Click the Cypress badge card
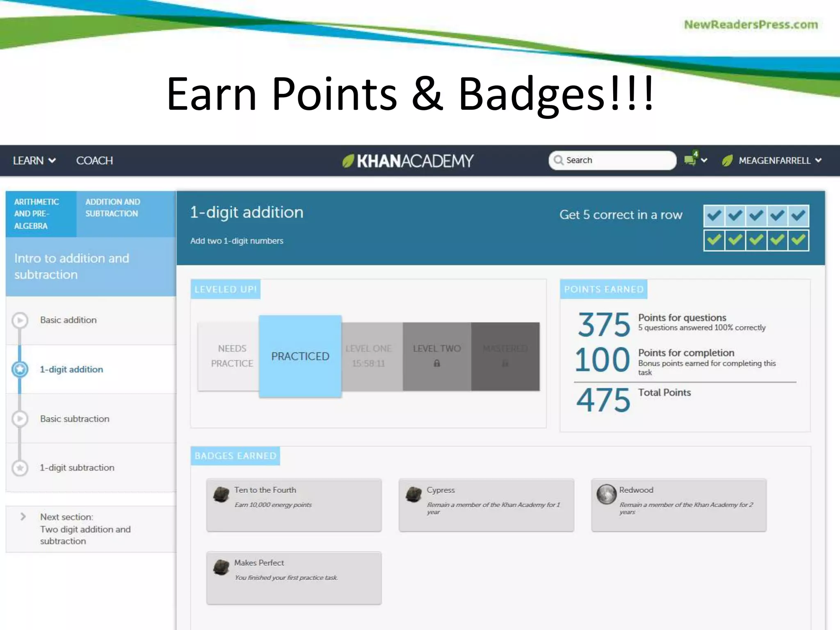Screen dimensions: 840x630 pos(486,505)
